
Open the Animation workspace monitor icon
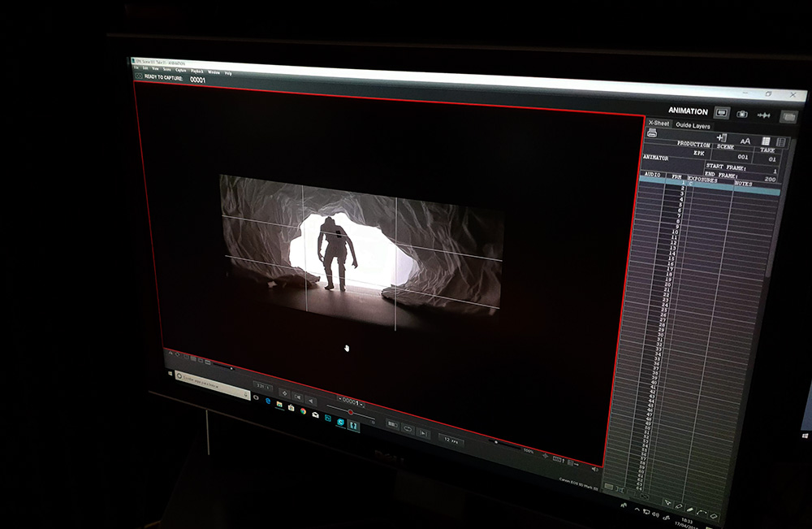(x=722, y=113)
